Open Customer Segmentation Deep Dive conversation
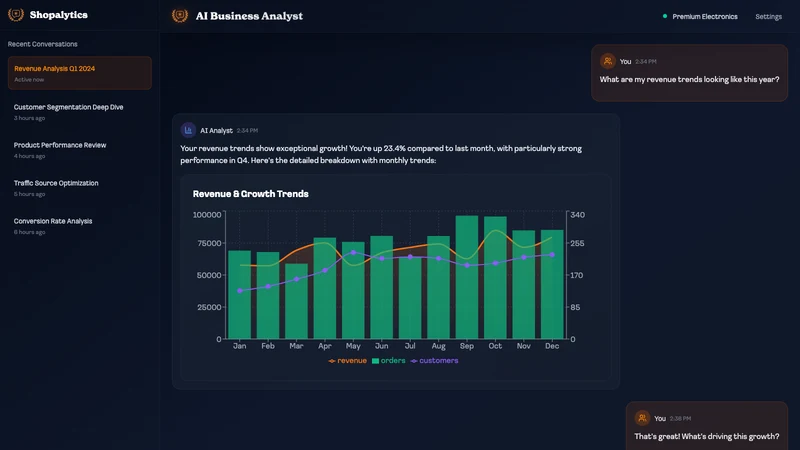 (80, 112)
